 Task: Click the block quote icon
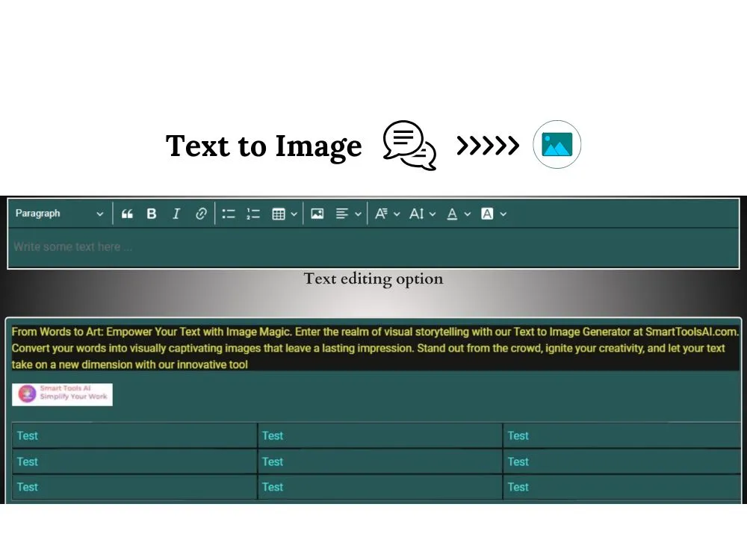pyautogui.click(x=127, y=214)
